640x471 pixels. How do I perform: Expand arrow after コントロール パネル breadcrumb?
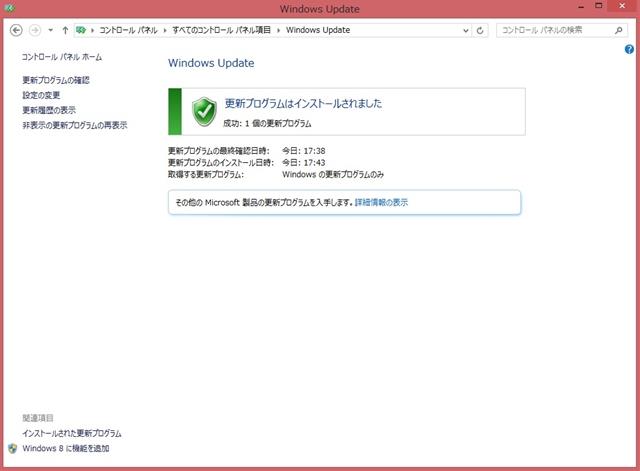tap(165, 31)
